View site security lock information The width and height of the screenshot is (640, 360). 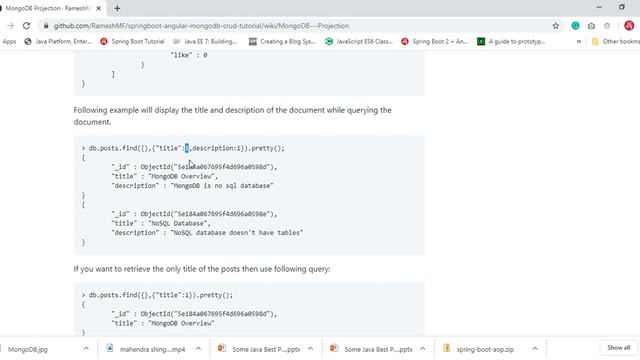click(46, 26)
